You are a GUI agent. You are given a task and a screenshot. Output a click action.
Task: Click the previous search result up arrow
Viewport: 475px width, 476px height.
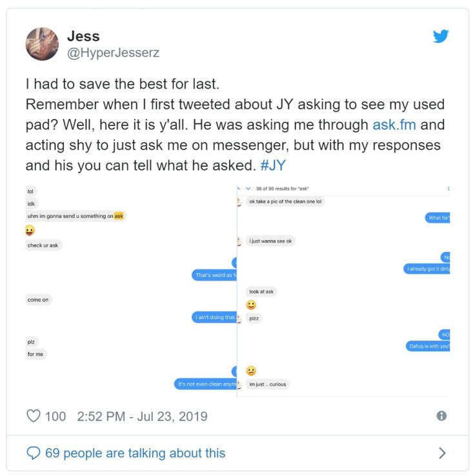pos(239,189)
